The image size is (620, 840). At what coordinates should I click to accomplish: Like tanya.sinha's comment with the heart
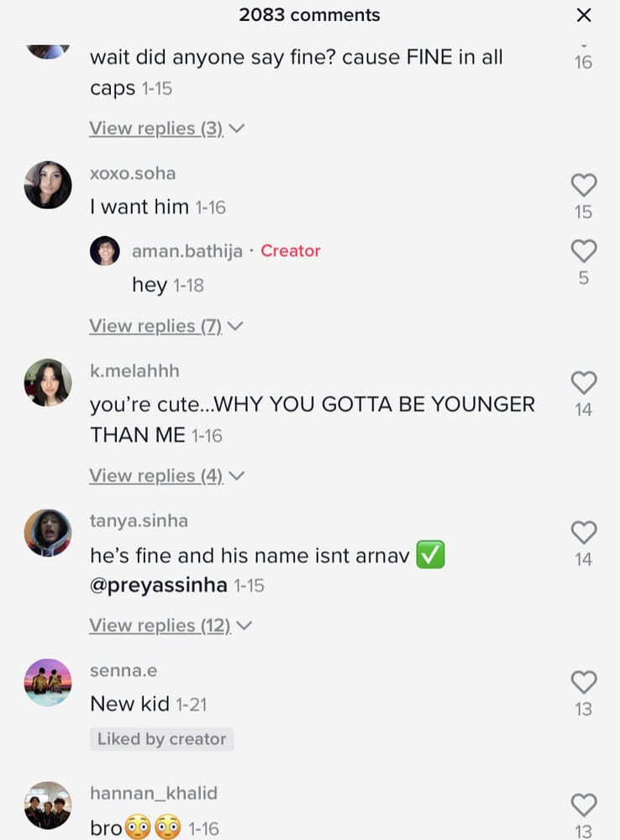pyautogui.click(x=584, y=533)
